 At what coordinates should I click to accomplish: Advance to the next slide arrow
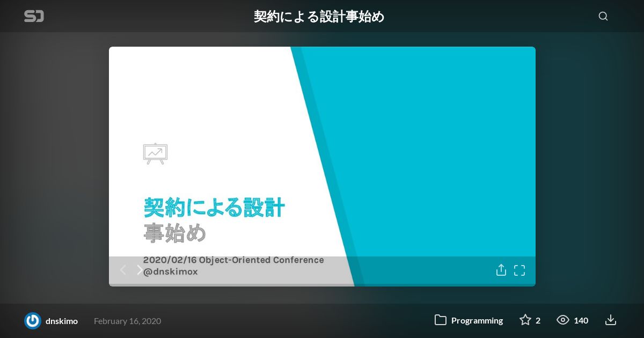tap(140, 270)
